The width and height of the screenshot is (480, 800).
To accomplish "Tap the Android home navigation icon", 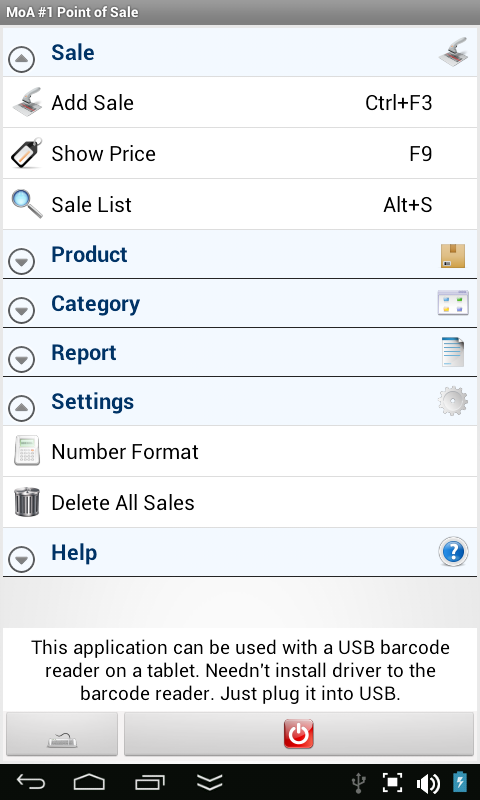I will click(x=89, y=782).
